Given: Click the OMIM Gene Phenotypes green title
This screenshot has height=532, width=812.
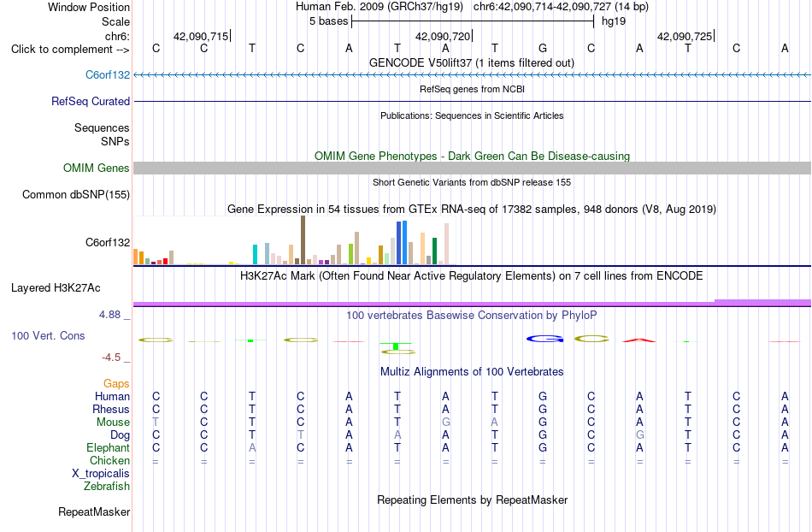Looking at the screenshot, I should point(472,156).
